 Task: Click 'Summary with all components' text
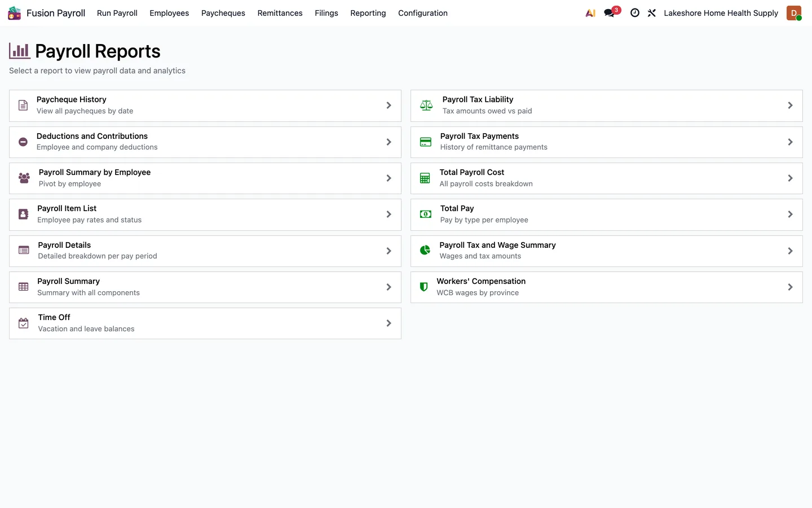[89, 292]
